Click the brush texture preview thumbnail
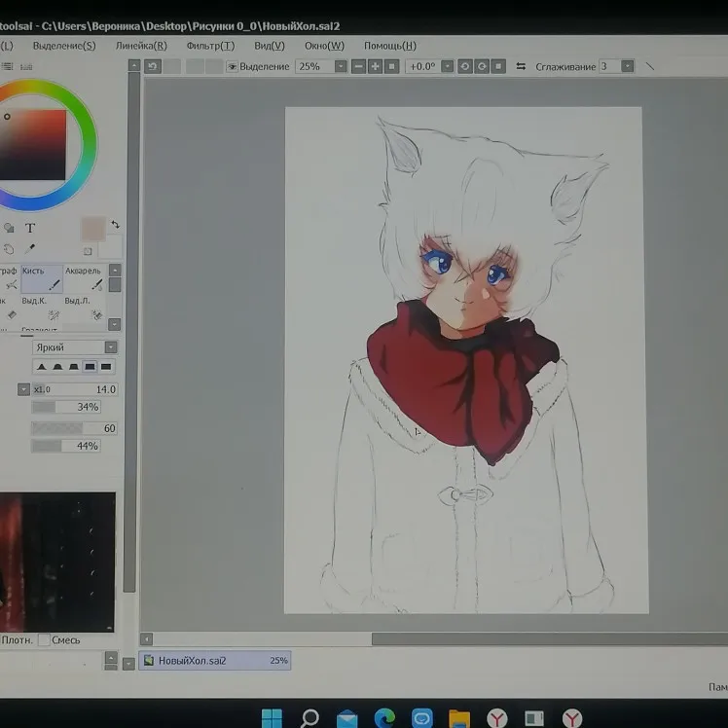The width and height of the screenshot is (728, 728). pos(57,562)
